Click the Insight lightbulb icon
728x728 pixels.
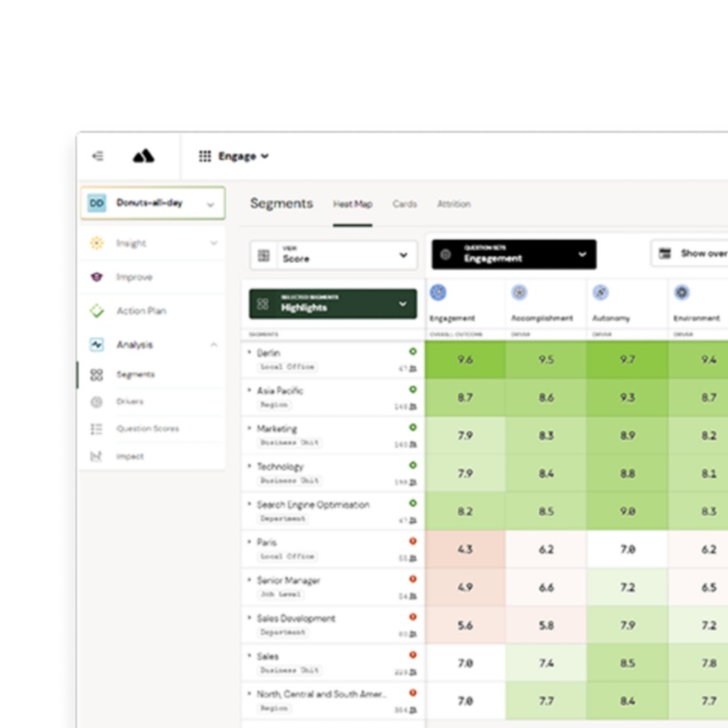pos(97,243)
